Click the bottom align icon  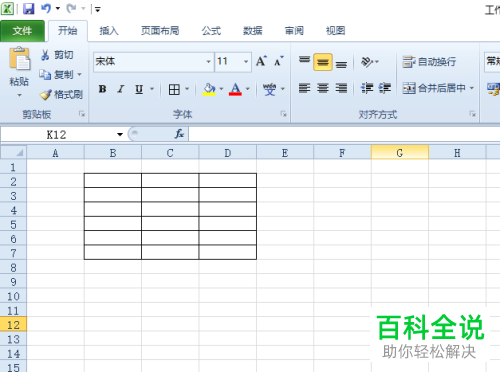341,63
